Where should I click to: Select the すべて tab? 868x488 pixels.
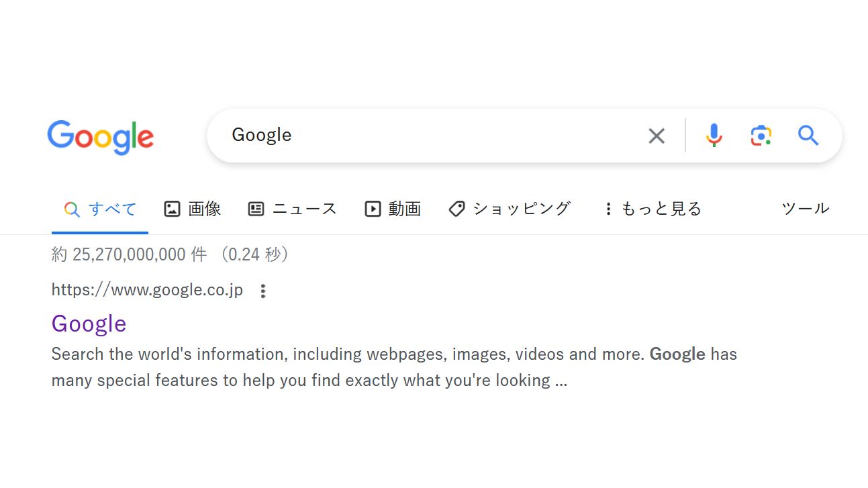pyautogui.click(x=100, y=209)
